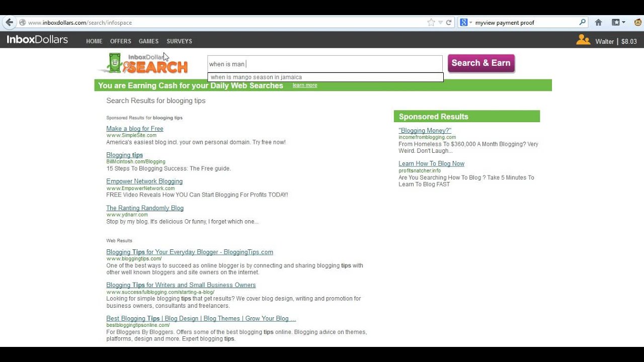
Task: Click 'www.ydnarr.com' text
Action: [127, 215]
